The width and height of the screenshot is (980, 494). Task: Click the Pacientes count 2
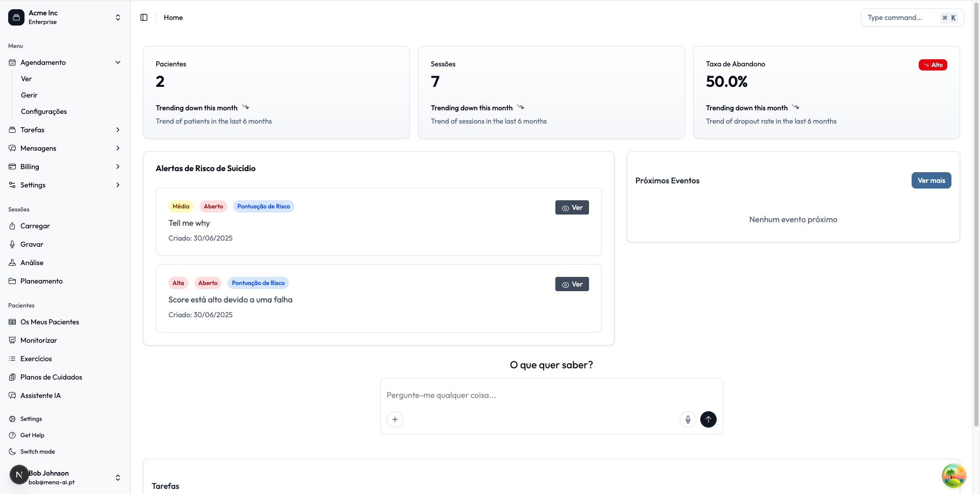coord(160,82)
